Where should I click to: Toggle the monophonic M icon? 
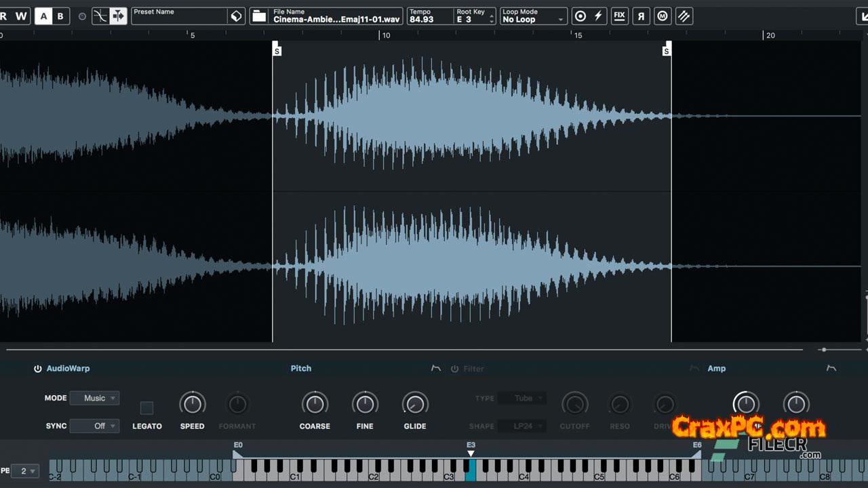[x=663, y=16]
